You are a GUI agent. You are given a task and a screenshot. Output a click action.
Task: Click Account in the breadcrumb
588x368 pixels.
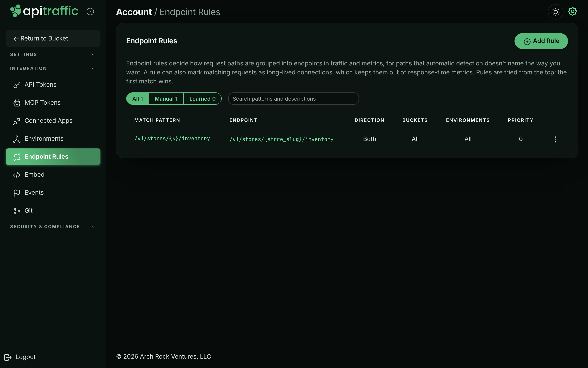click(x=134, y=12)
